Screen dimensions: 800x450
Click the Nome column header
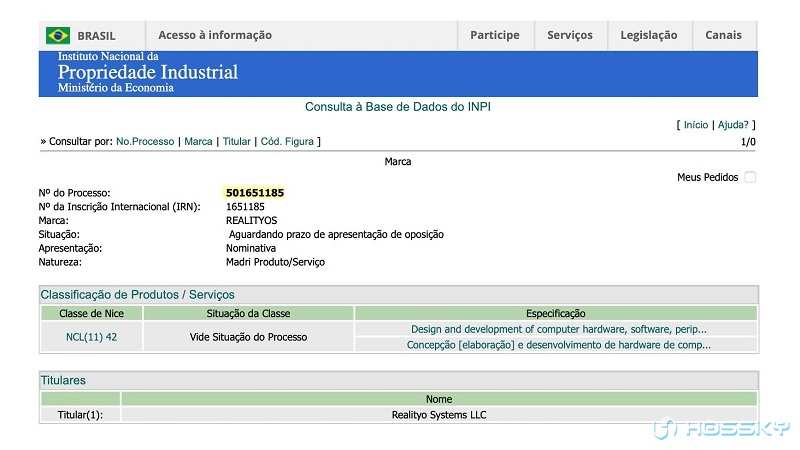(439, 399)
